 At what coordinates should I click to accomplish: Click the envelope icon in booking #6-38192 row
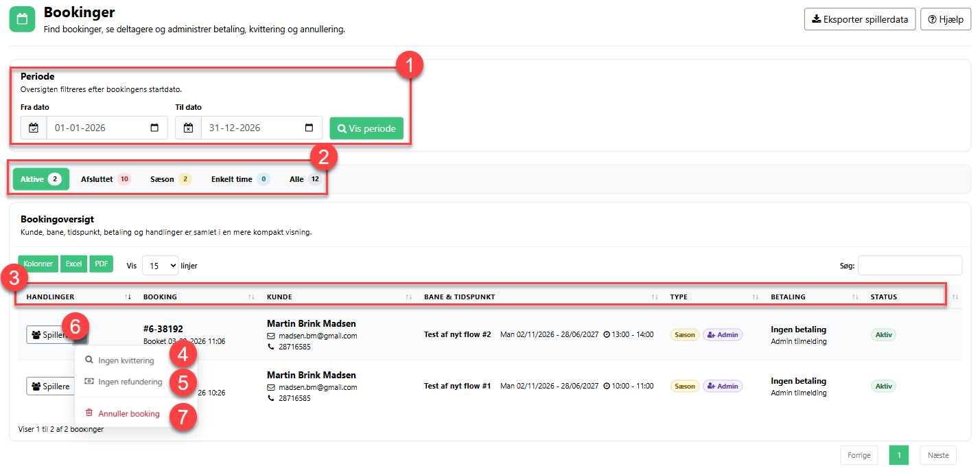[x=271, y=336]
